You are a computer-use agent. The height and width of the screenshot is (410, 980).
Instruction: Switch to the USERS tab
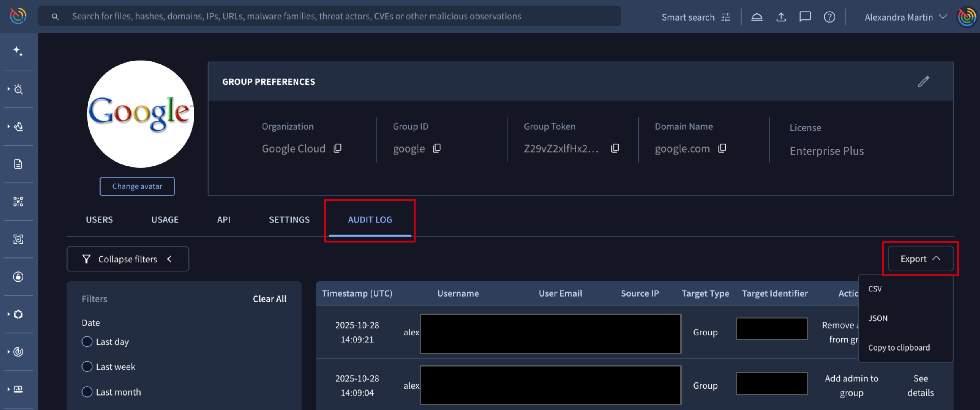pos(99,220)
